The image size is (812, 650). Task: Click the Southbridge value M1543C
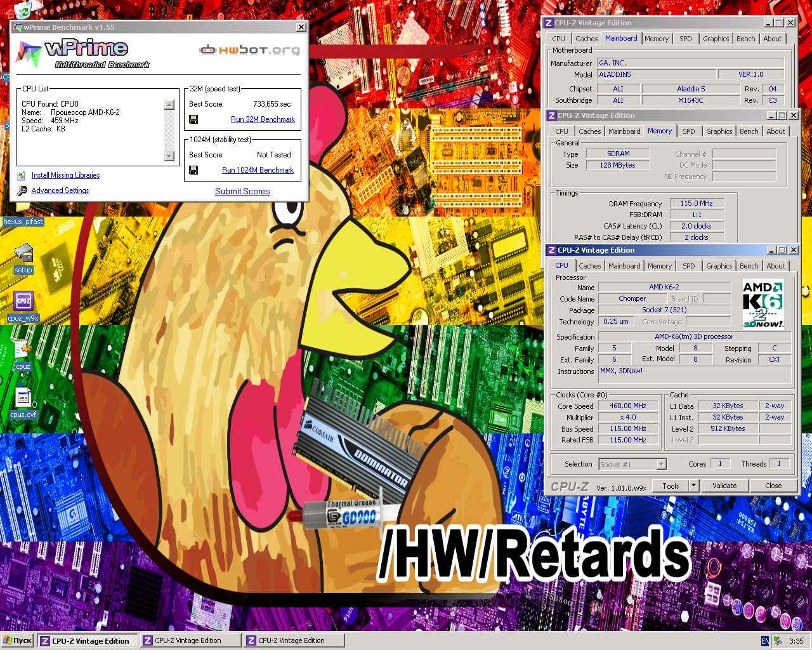[691, 100]
